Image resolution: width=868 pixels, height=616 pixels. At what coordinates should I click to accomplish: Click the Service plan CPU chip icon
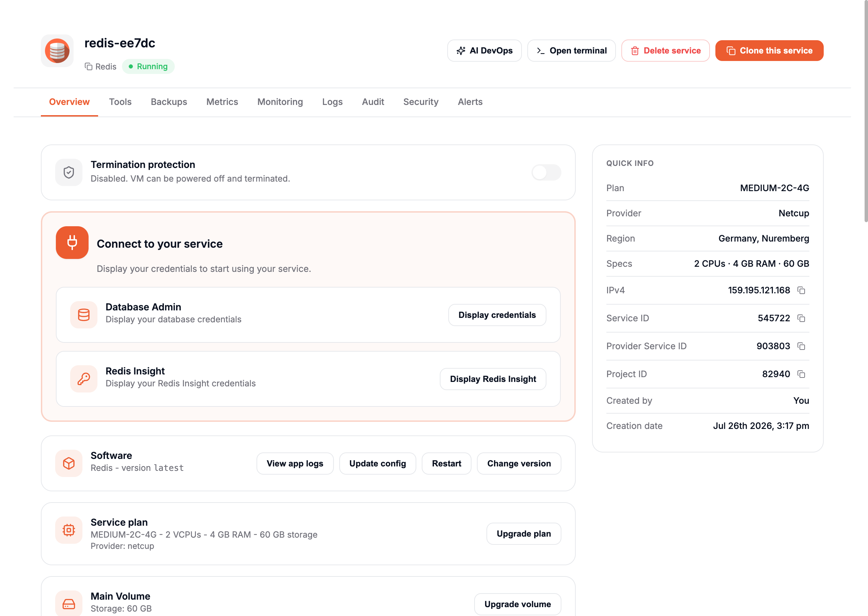tap(68, 530)
